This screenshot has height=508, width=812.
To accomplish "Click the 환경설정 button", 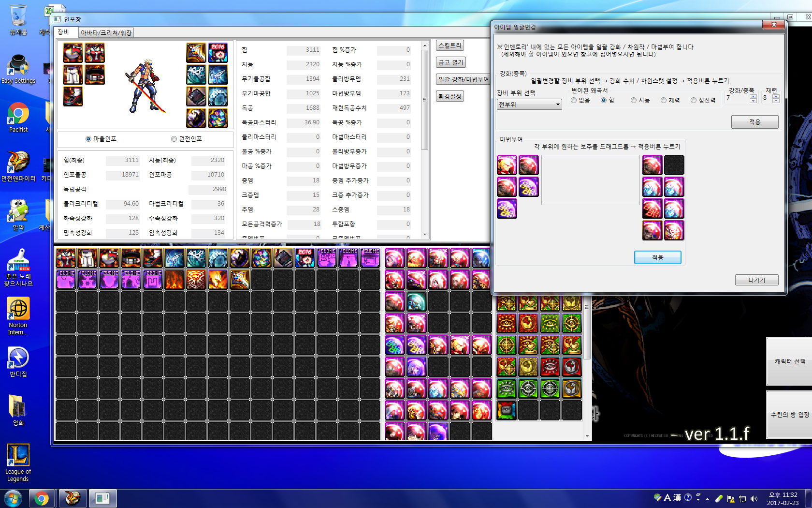I will coord(450,96).
